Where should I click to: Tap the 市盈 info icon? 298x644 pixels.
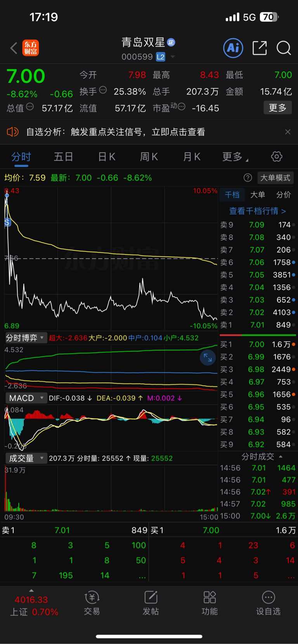tap(181, 106)
